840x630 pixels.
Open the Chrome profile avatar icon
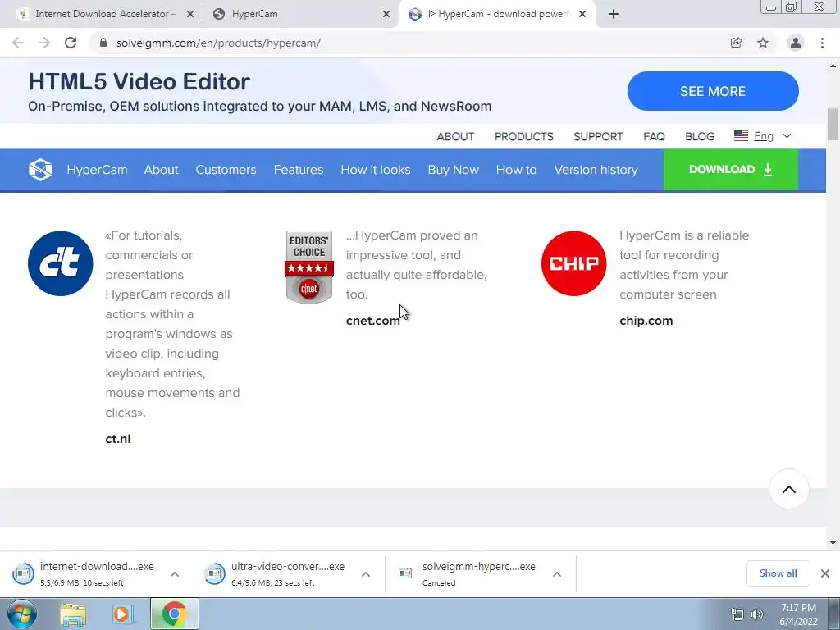coord(796,43)
